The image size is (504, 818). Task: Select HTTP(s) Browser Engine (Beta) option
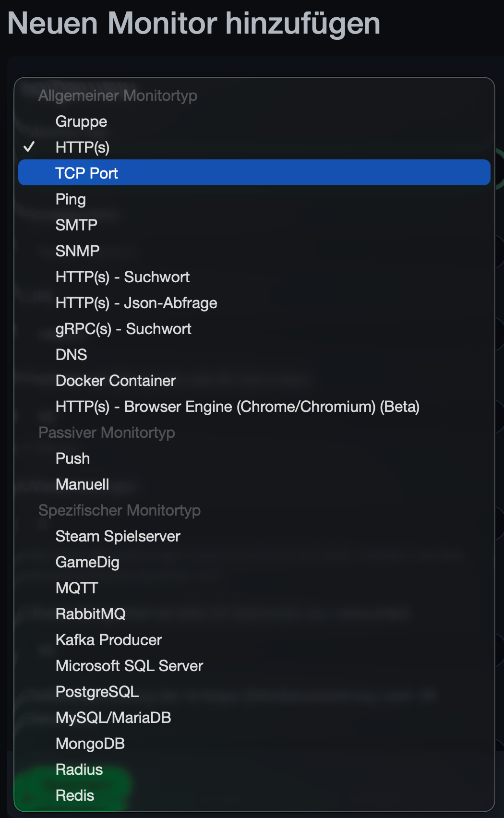pos(238,407)
